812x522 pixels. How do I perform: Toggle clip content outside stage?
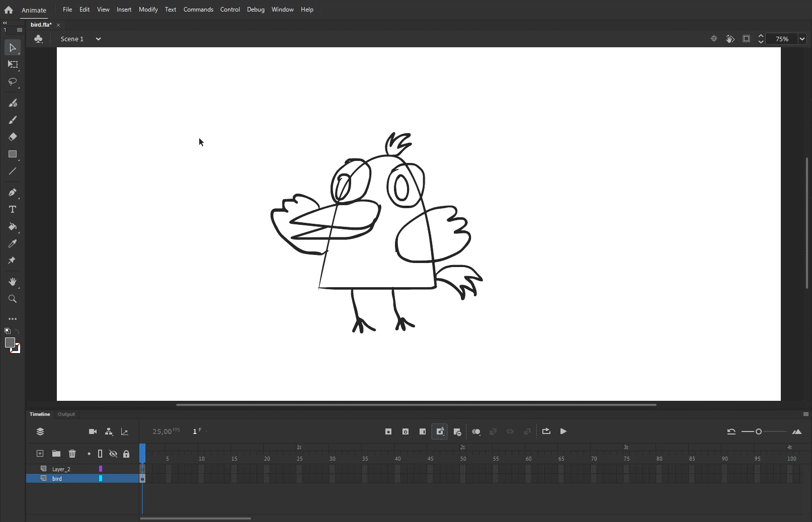[747, 39]
